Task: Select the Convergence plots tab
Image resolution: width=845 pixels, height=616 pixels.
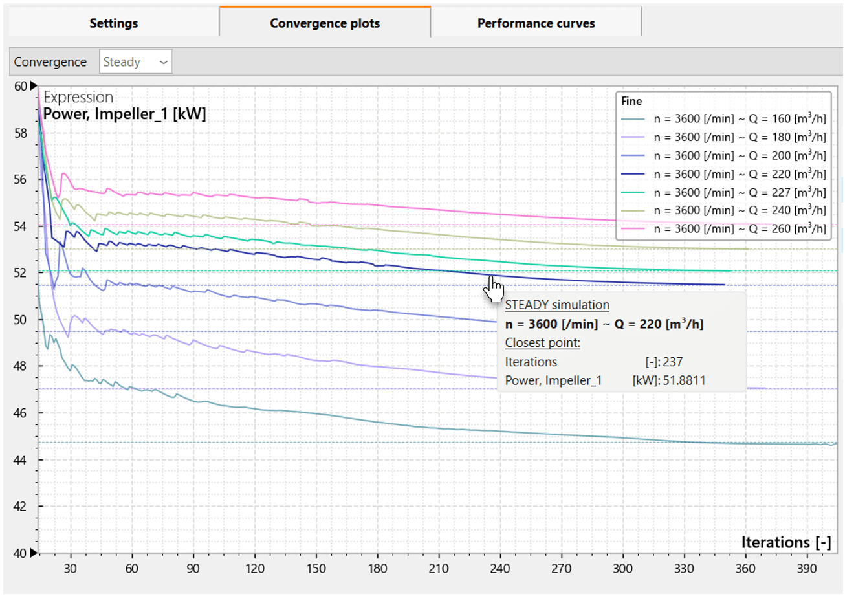Action: pos(325,23)
